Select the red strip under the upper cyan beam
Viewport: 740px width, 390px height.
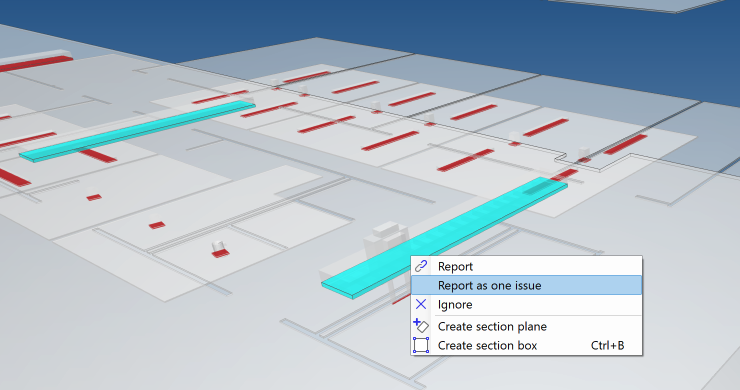point(98,155)
